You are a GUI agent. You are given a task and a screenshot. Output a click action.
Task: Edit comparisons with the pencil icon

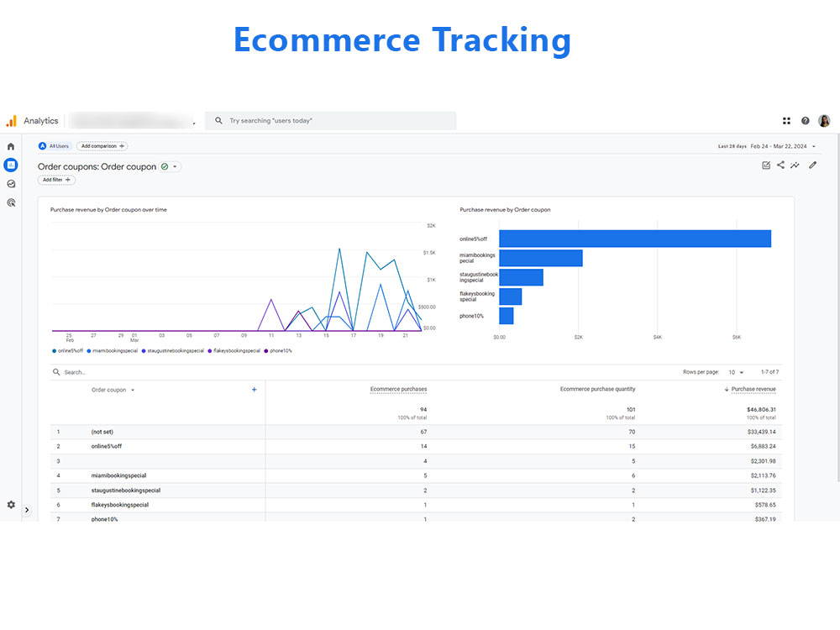(x=812, y=165)
